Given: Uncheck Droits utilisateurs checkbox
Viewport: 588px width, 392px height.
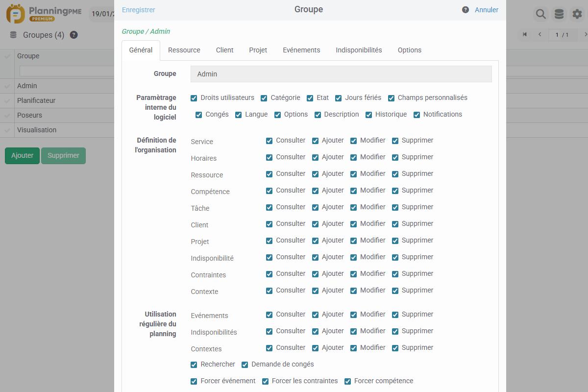Looking at the screenshot, I should tap(194, 98).
